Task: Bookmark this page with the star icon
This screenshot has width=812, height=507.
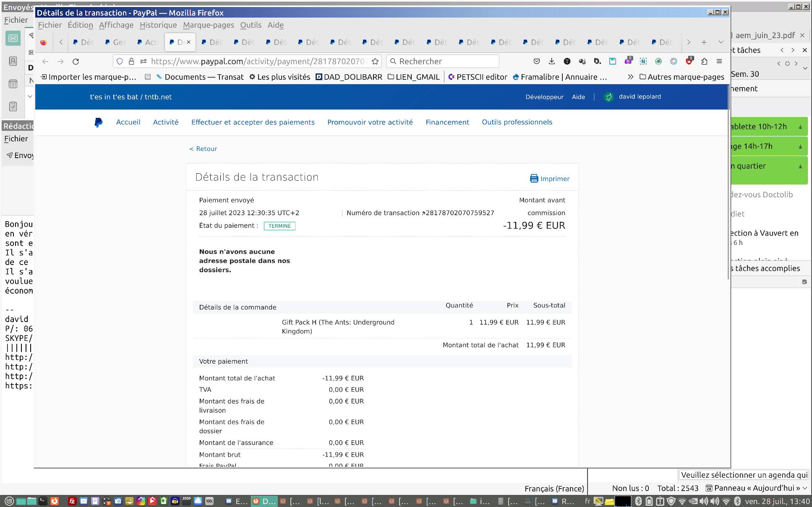Action: click(375, 62)
